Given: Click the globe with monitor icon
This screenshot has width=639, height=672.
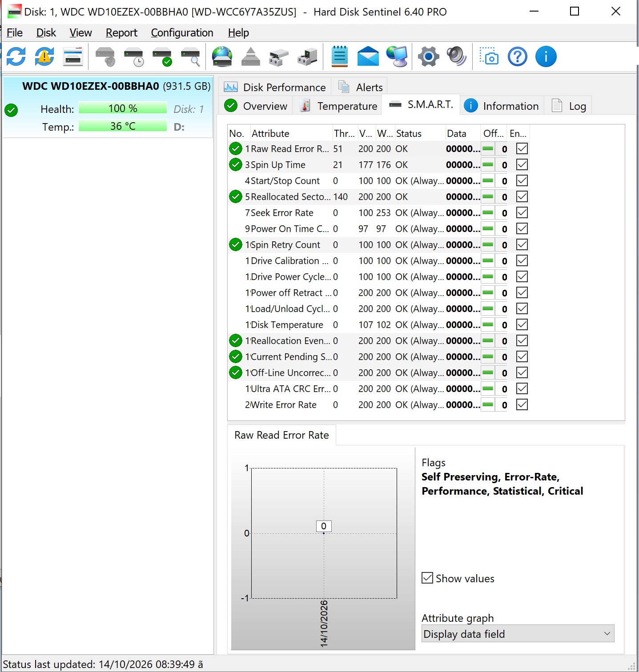Looking at the screenshot, I should 397,57.
